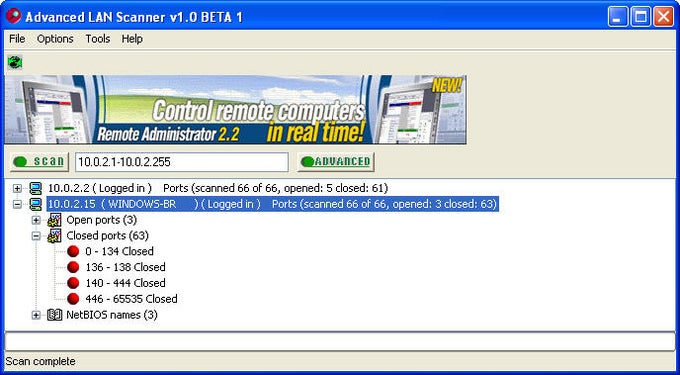Expand the Open ports (3) node
Viewport: 680px width, 375px height.
36,220
